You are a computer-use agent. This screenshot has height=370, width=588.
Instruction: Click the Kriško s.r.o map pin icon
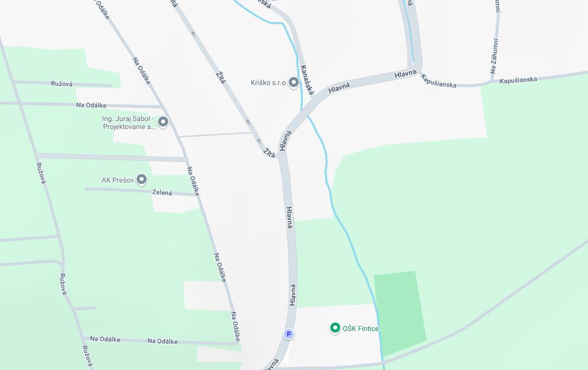(293, 83)
